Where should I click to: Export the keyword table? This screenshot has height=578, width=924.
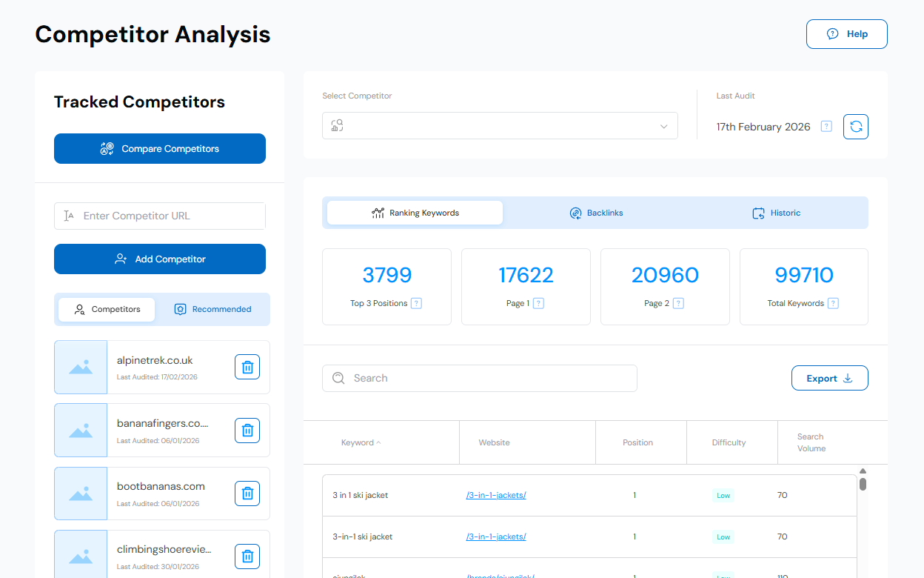click(x=829, y=378)
